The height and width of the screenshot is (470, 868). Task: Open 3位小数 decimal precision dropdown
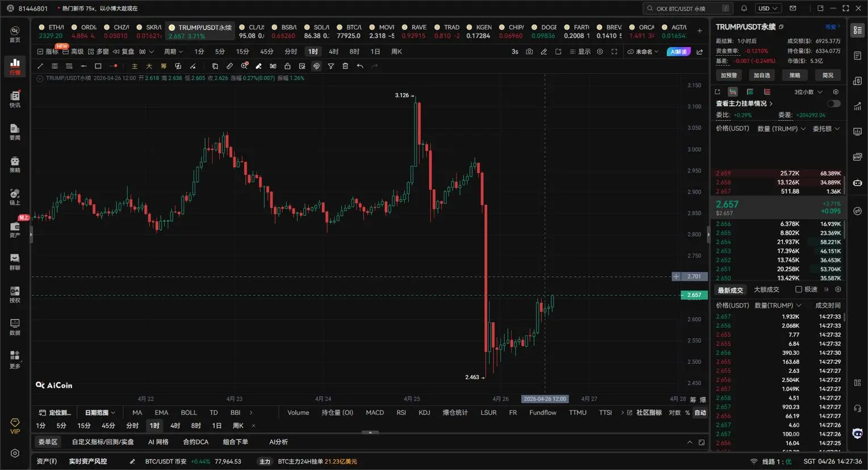808,92
